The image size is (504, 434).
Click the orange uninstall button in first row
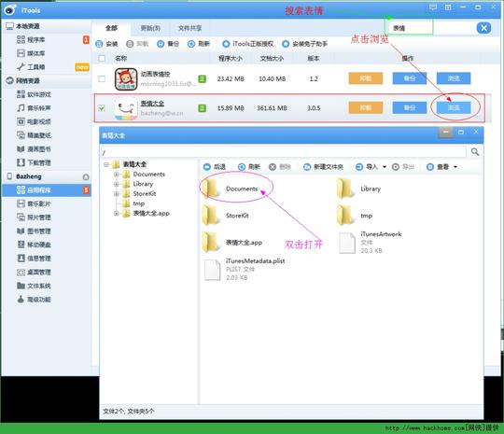tap(366, 78)
